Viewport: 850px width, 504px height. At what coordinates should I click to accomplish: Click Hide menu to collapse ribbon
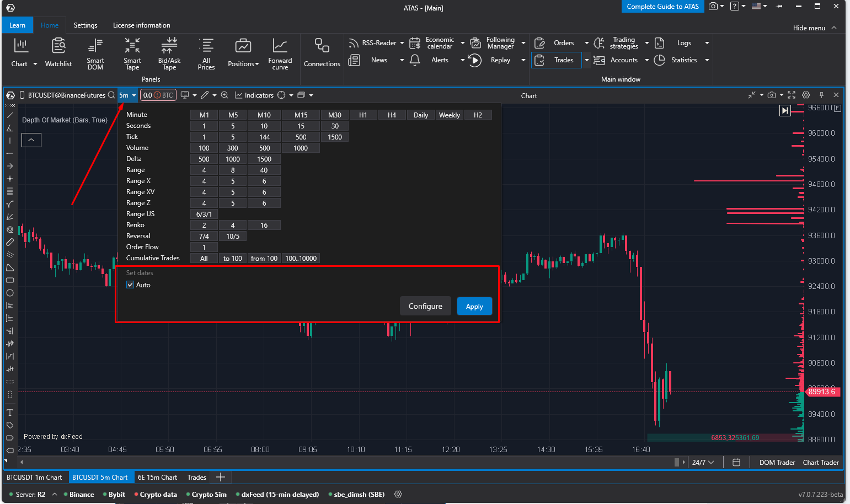click(x=815, y=28)
